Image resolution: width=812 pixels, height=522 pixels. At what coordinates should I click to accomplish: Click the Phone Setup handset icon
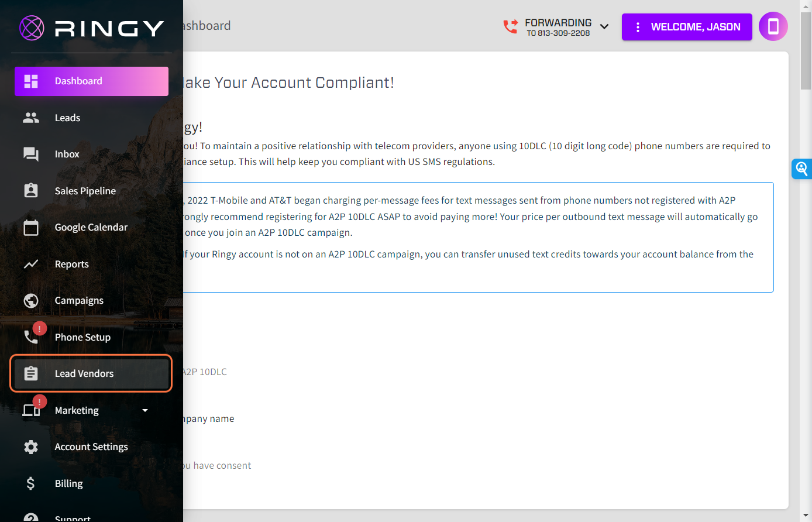pos(30,338)
